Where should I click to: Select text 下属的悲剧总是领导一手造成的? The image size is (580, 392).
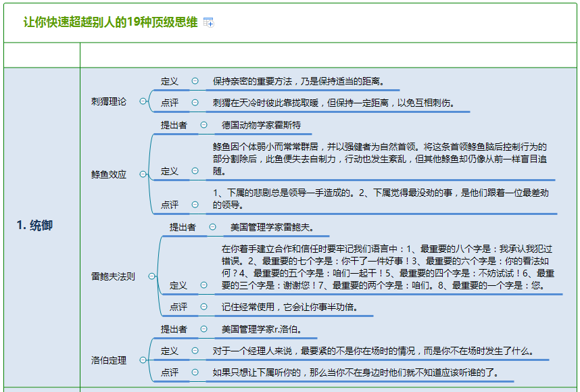click(288, 193)
